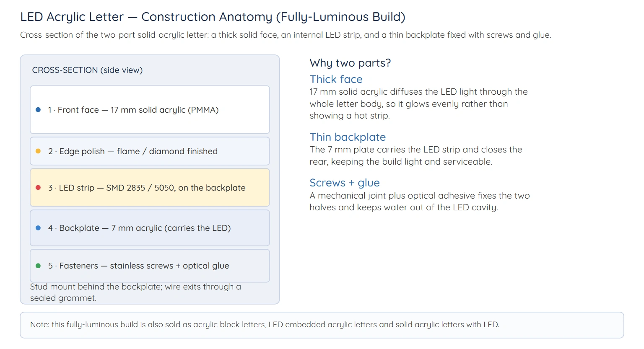Select the Edge polish layer row
Image resolution: width=644 pixels, height=349 pixels.
[150, 151]
